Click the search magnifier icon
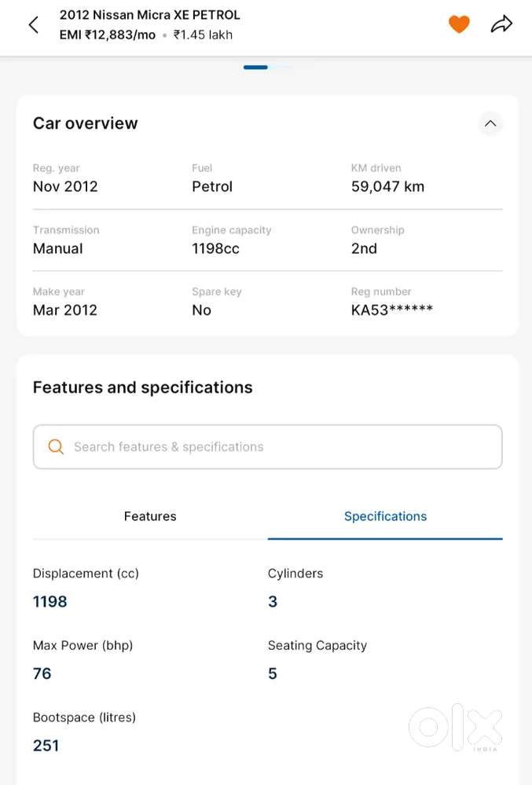The height and width of the screenshot is (785, 532). 56,446
